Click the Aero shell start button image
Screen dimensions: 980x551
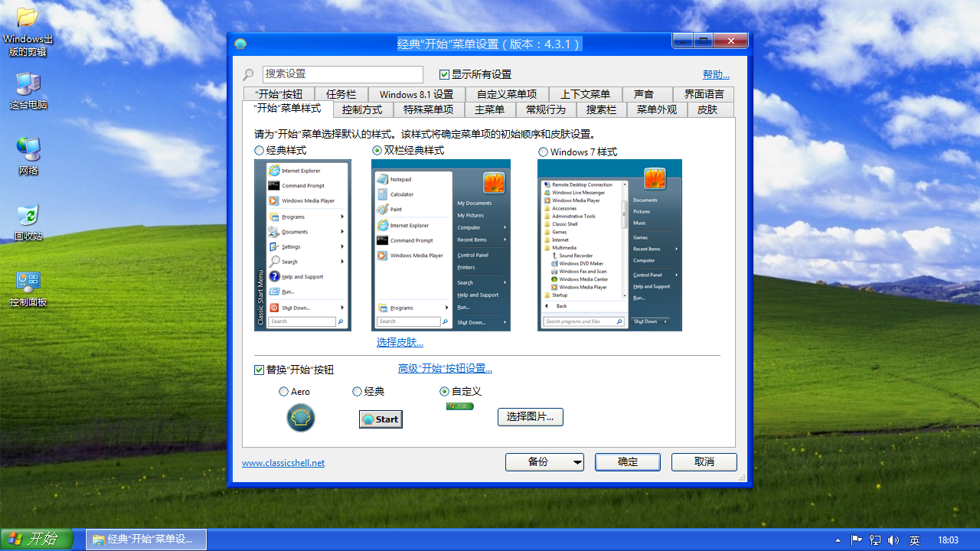(x=301, y=418)
